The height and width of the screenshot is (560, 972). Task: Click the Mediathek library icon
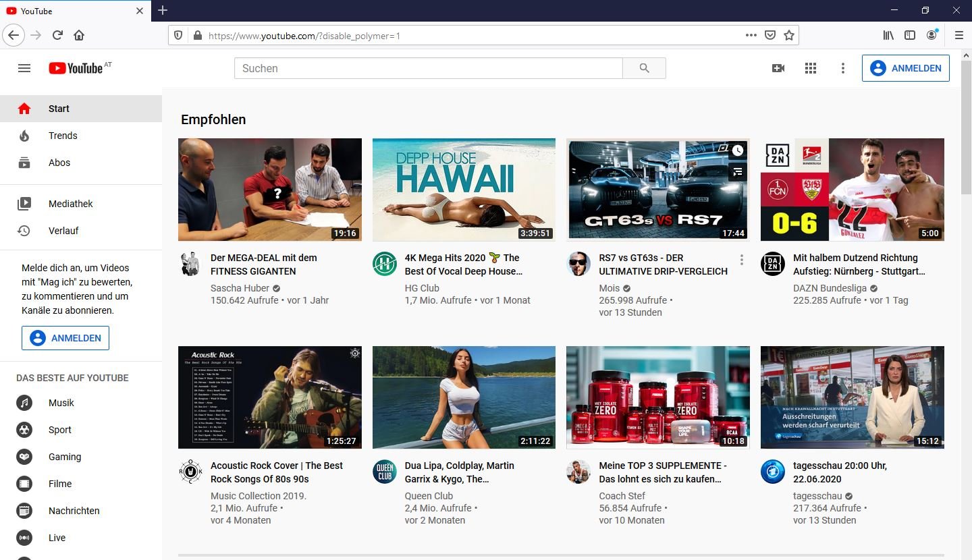24,204
